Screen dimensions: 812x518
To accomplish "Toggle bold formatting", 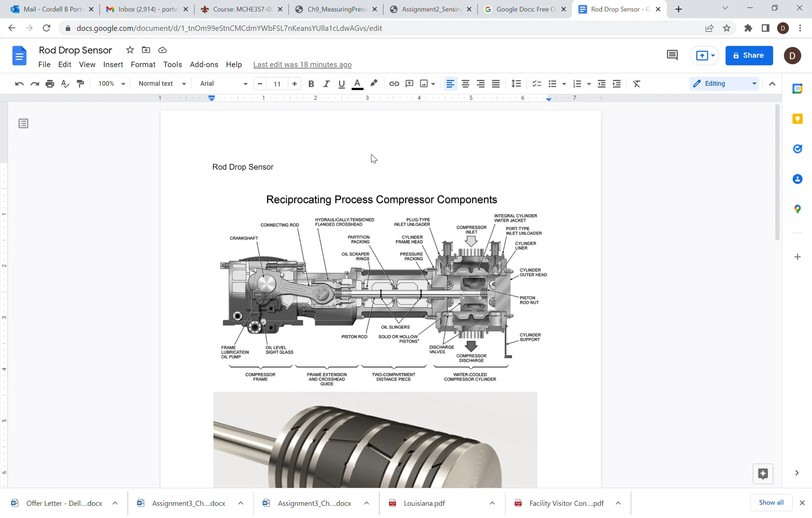I will [311, 84].
